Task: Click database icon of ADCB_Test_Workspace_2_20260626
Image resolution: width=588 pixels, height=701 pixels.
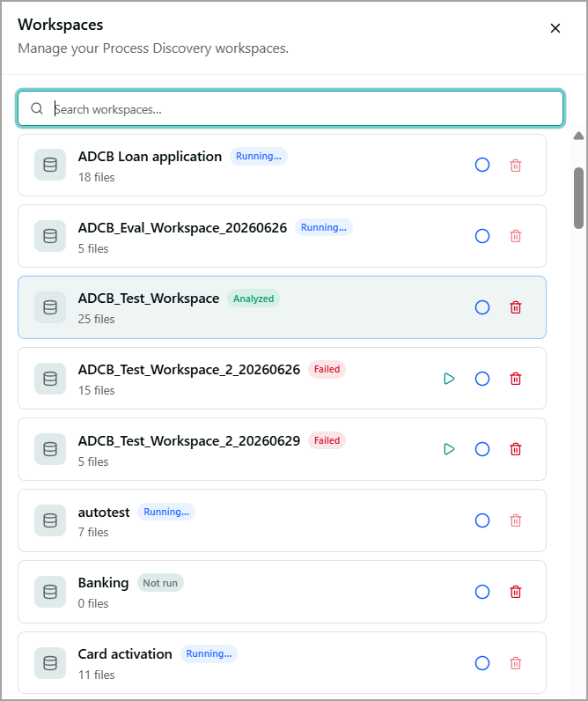Action: click(50, 379)
